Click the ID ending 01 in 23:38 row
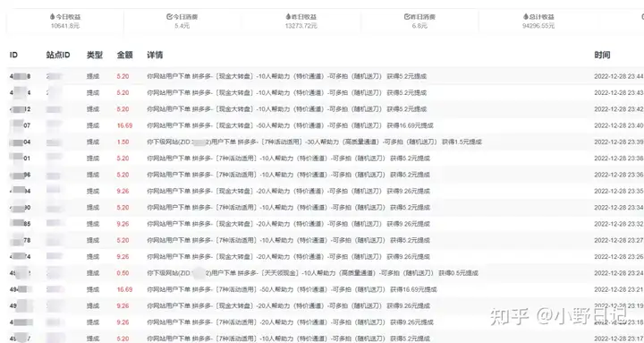Screen dimensions: 644x343 tap(20, 159)
